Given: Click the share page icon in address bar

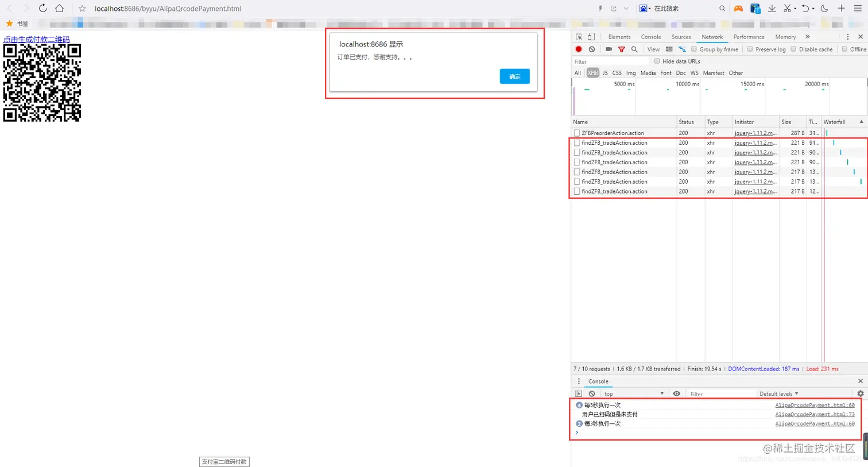Looking at the screenshot, I should click(614, 9).
